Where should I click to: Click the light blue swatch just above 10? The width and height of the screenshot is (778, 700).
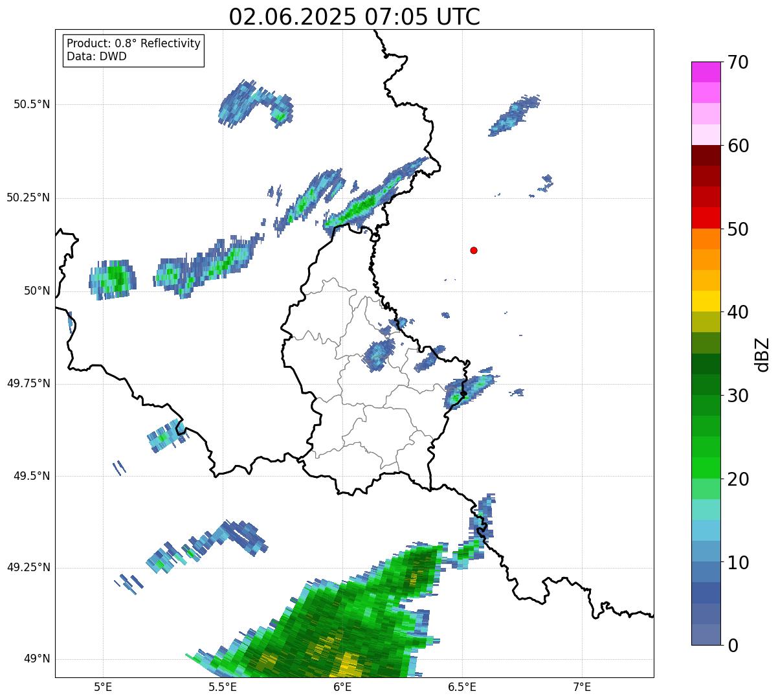click(x=706, y=551)
